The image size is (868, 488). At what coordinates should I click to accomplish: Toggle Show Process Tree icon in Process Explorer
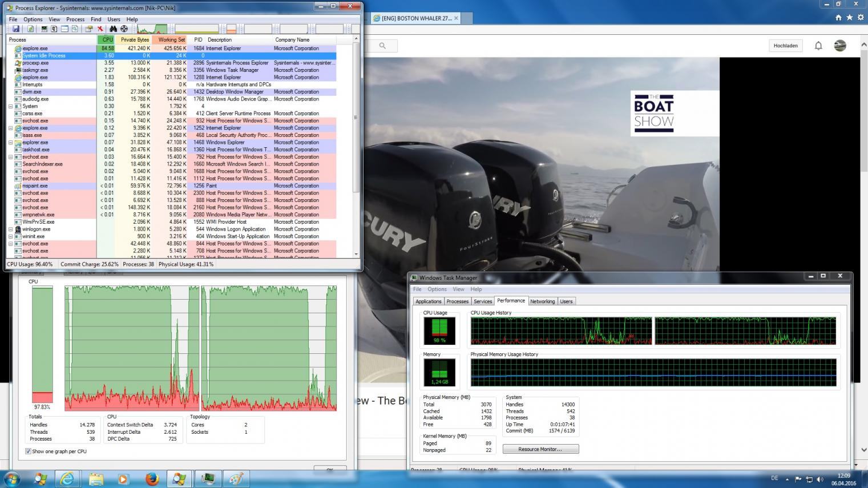tap(54, 29)
